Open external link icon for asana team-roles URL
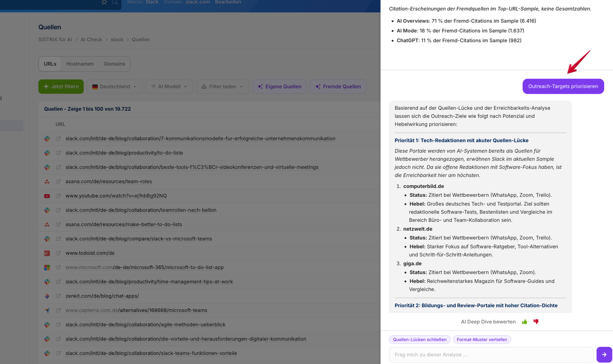This screenshot has height=364, width=613. pyautogui.click(x=58, y=182)
